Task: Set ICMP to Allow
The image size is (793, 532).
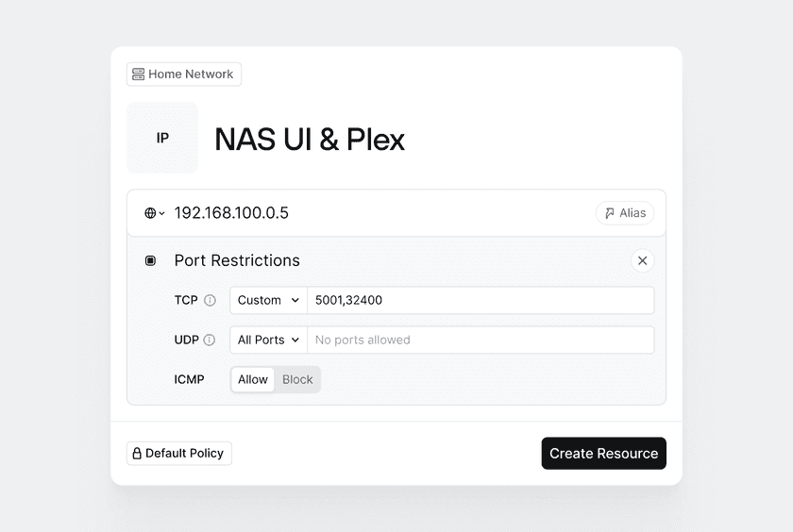Action: point(253,379)
